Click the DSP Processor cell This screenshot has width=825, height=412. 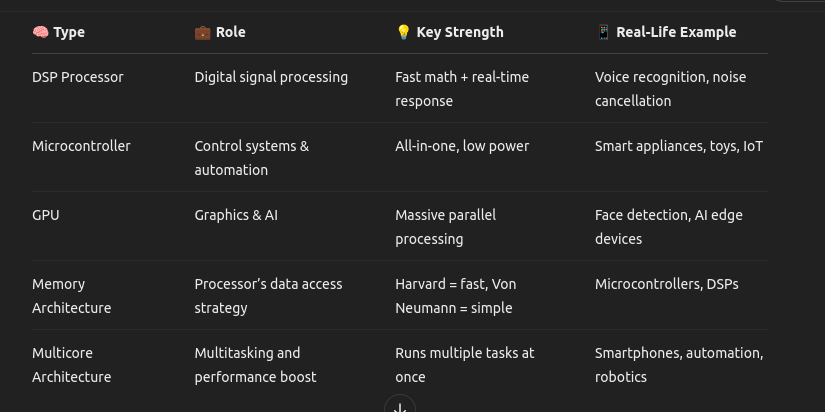click(x=78, y=77)
